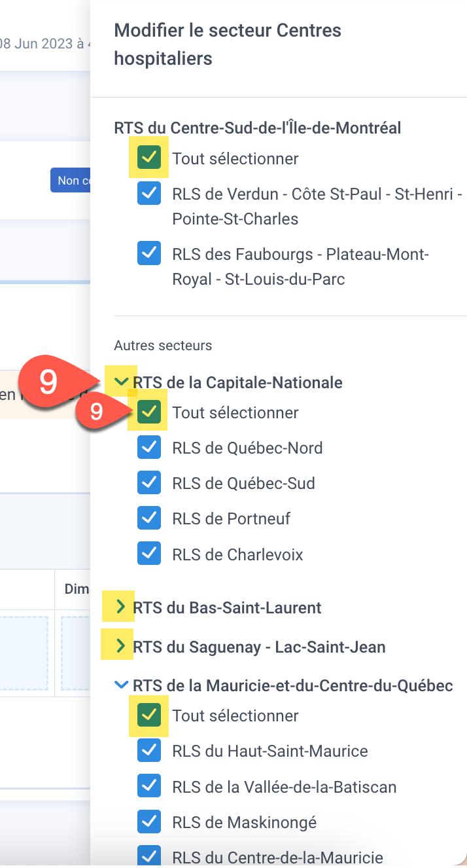
Task: Toggle RLS des Faubourgs - Plateau-Mont-Royal checkbox
Action: pyautogui.click(x=150, y=253)
